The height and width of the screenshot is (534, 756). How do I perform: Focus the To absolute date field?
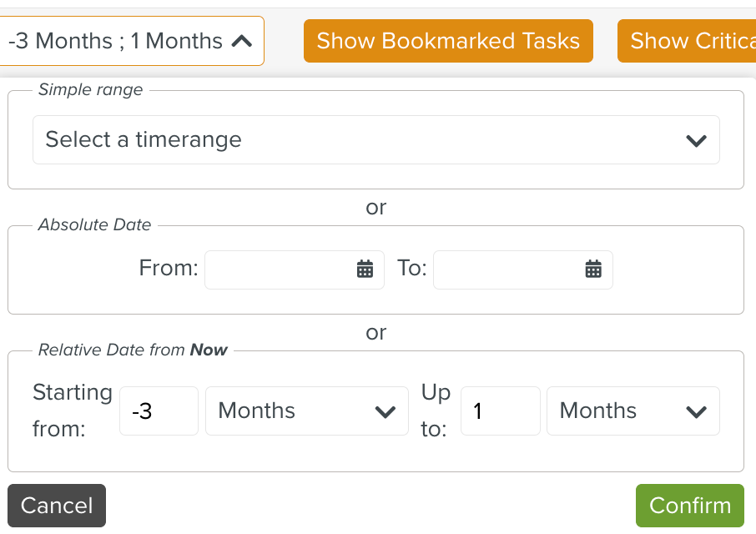click(x=509, y=269)
